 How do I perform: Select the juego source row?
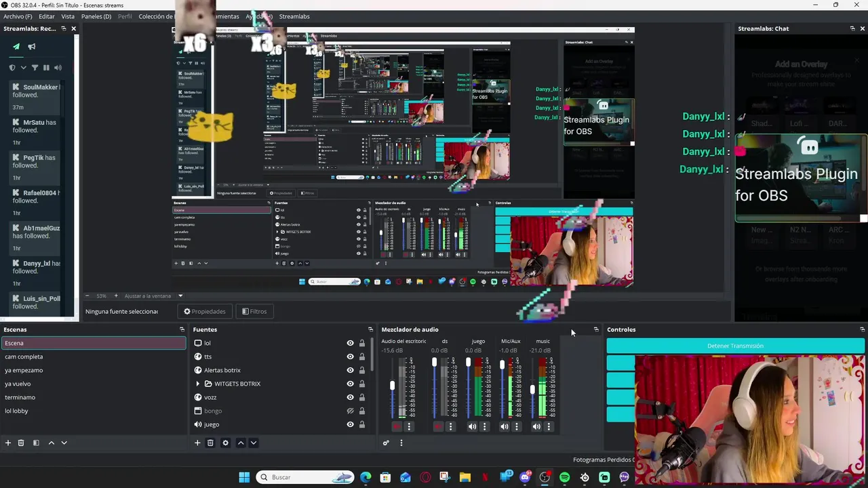[x=281, y=424]
